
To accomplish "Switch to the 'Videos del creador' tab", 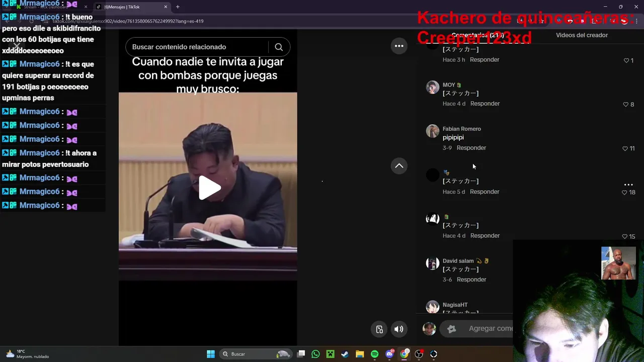I will [x=582, y=35].
